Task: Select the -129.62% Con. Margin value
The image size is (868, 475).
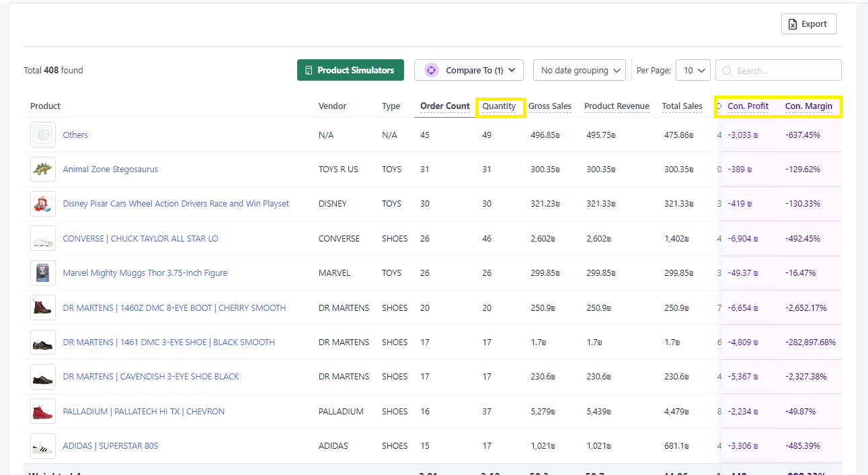Action: 803,169
